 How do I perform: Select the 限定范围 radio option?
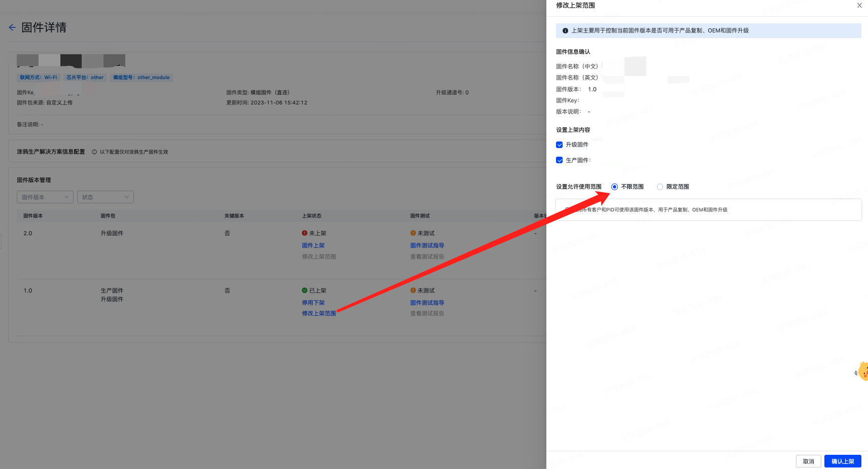tap(660, 187)
